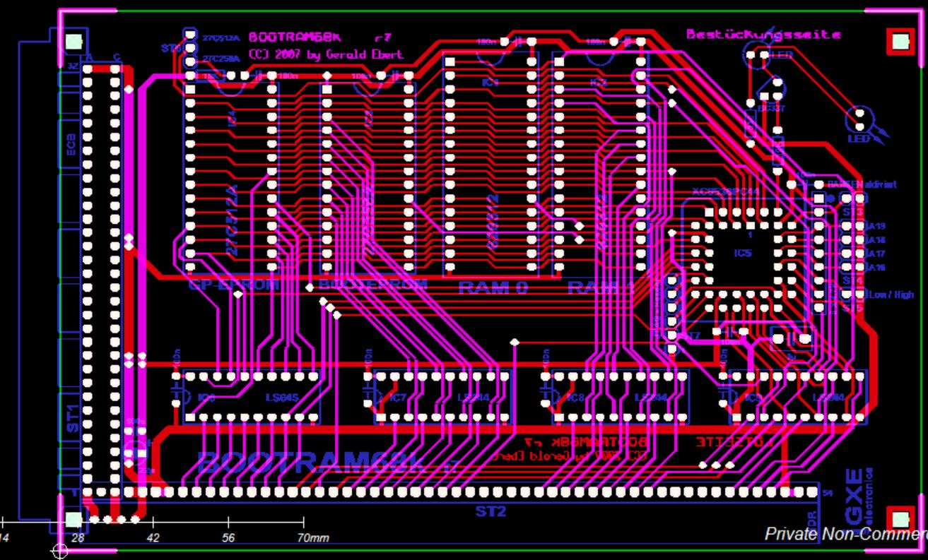Select the A16 jumper label
The width and height of the screenshot is (928, 560).
[x=876, y=267]
